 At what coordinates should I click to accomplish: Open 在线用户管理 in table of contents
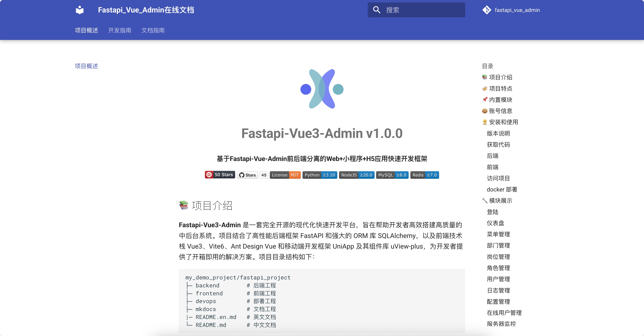504,313
